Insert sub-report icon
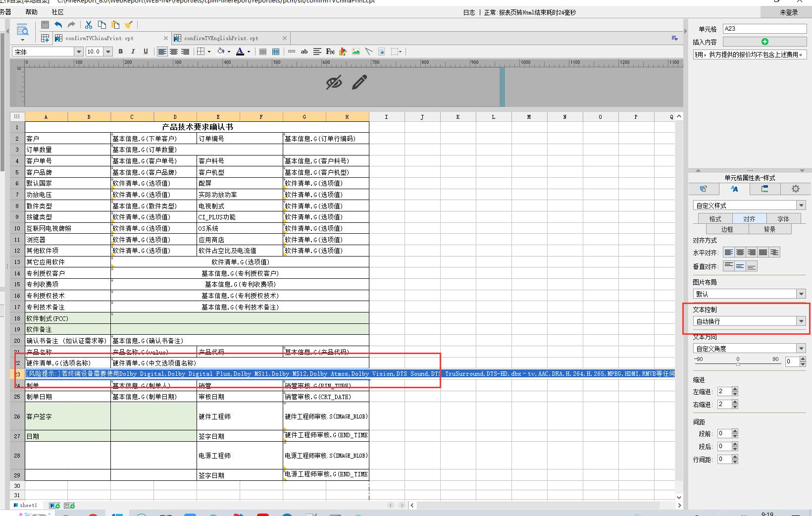This screenshot has width=812, height=516. [x=382, y=52]
